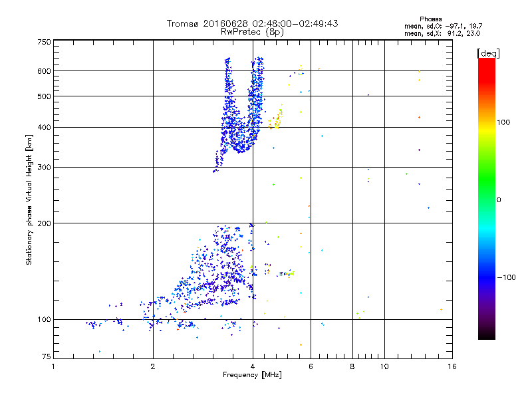Click x-axis tick label 10
The height and width of the screenshot is (399, 532).
coord(384,366)
